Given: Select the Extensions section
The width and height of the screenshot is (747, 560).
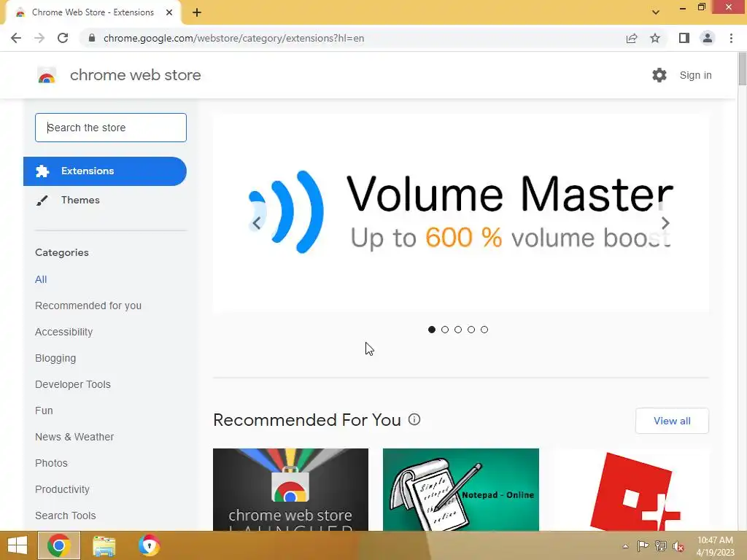Looking at the screenshot, I should coord(105,171).
